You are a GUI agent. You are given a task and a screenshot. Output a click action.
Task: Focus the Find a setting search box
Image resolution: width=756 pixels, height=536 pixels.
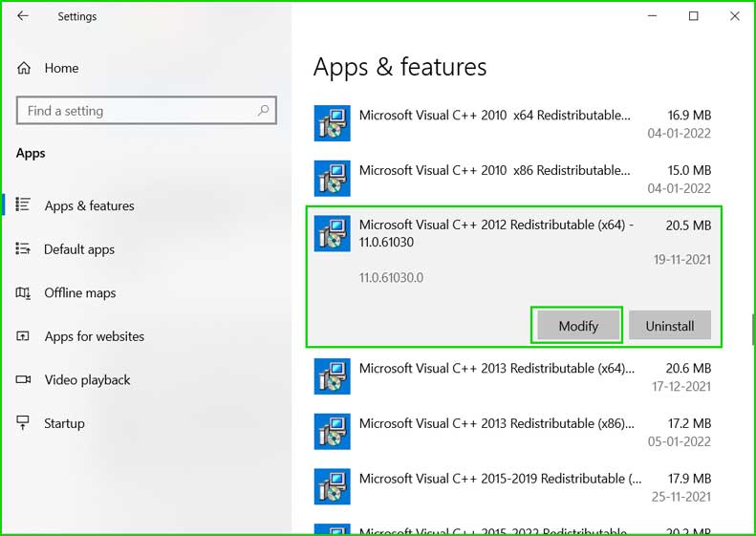[146, 111]
